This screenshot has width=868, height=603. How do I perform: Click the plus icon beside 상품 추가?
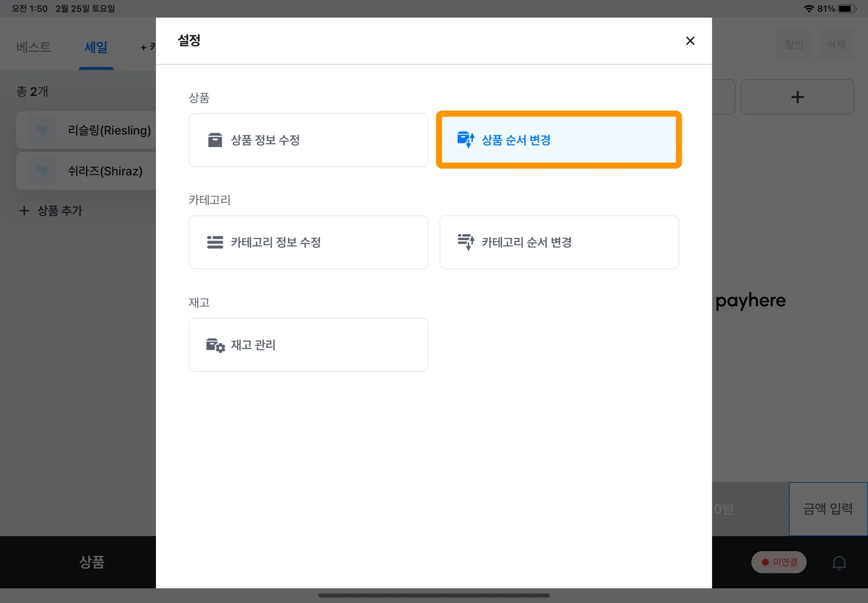pos(24,211)
